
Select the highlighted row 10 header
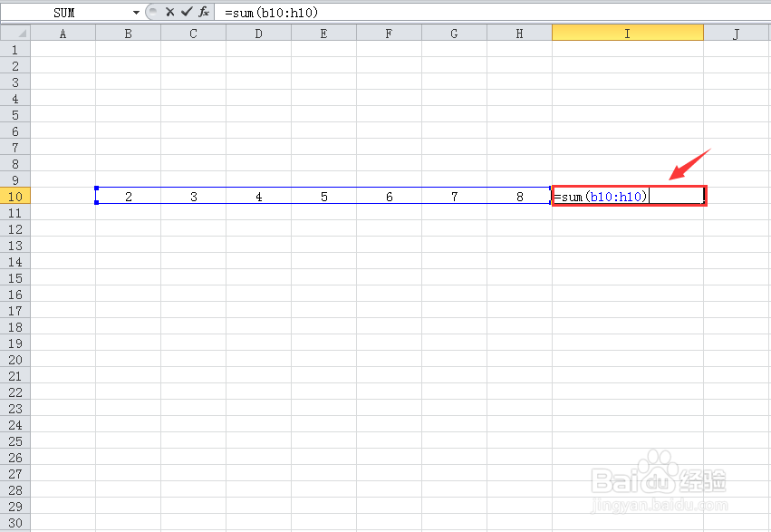tap(15, 197)
